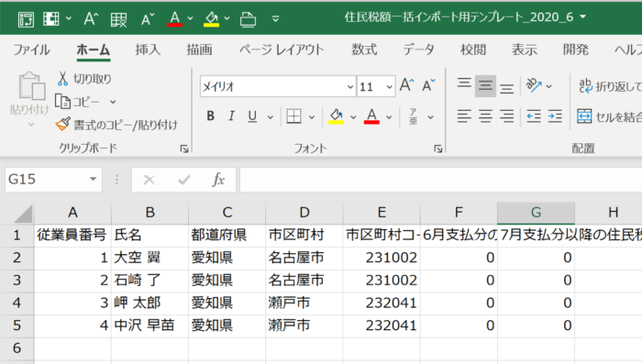This screenshot has height=364, width=642.
Task: Open ribbon font color dropdown arrow
Action: point(389,117)
